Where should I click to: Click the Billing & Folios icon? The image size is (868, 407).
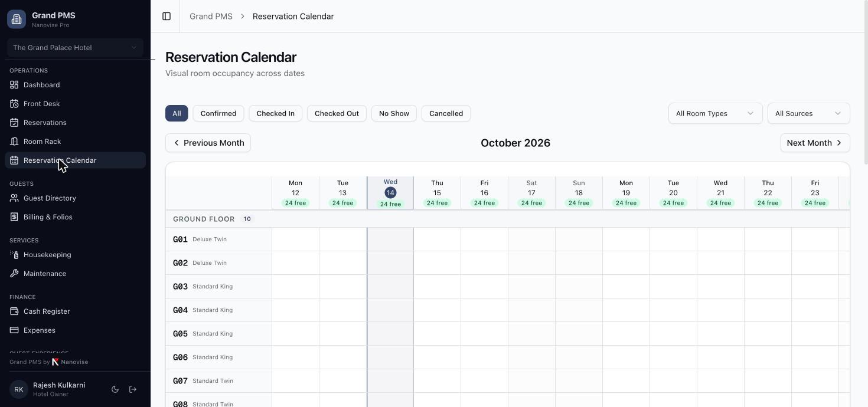(x=14, y=217)
